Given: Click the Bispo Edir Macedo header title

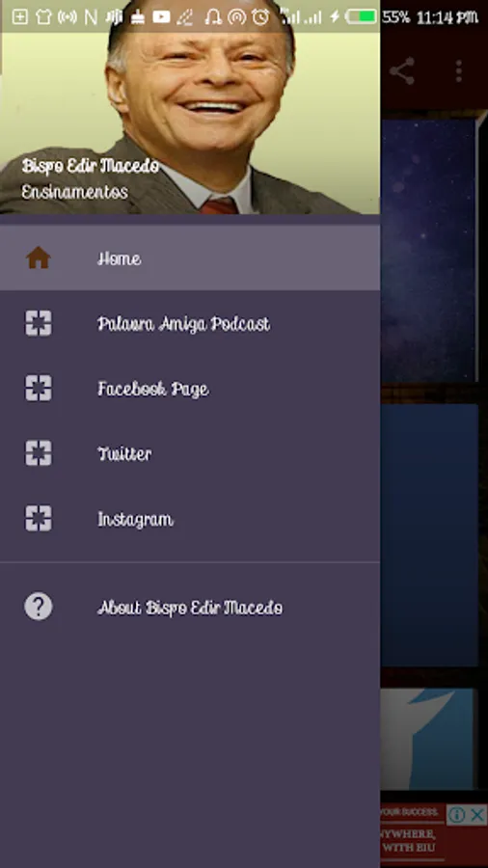Looking at the screenshot, I should click(x=91, y=166).
